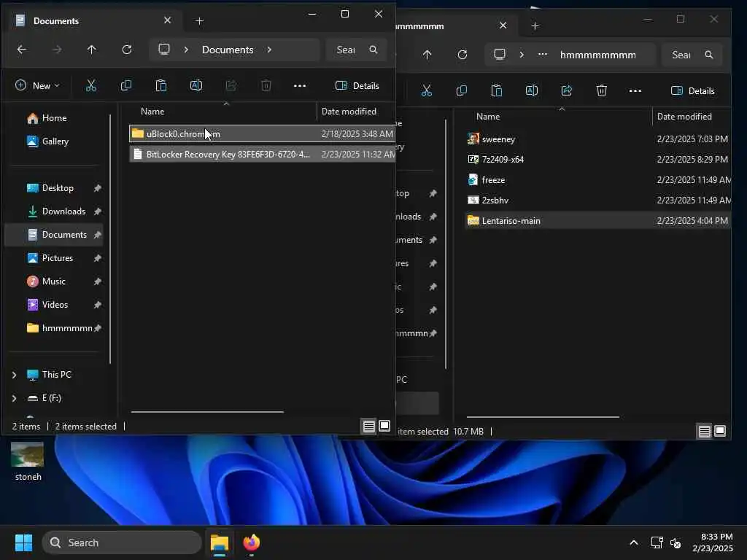This screenshot has width=747, height=560.
Task: Open New dropdown in Documents window
Action: 37,86
